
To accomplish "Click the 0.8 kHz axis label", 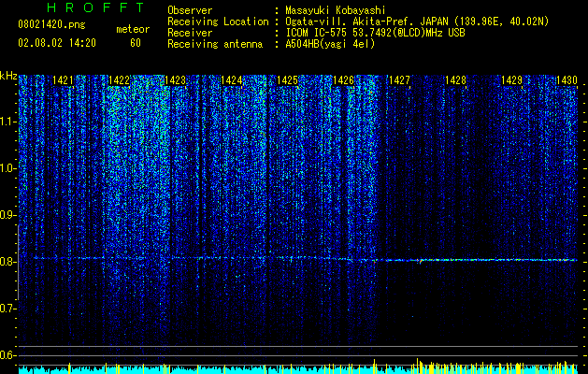I will [x=8, y=262].
